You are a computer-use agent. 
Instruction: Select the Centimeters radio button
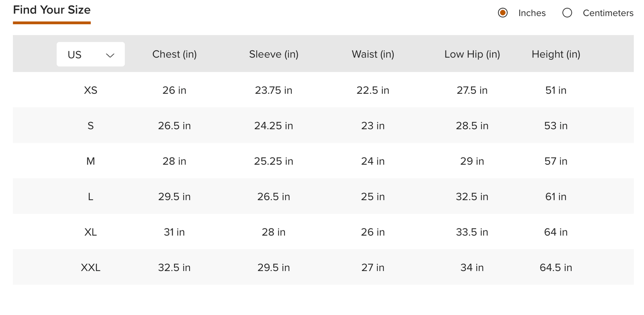point(567,13)
